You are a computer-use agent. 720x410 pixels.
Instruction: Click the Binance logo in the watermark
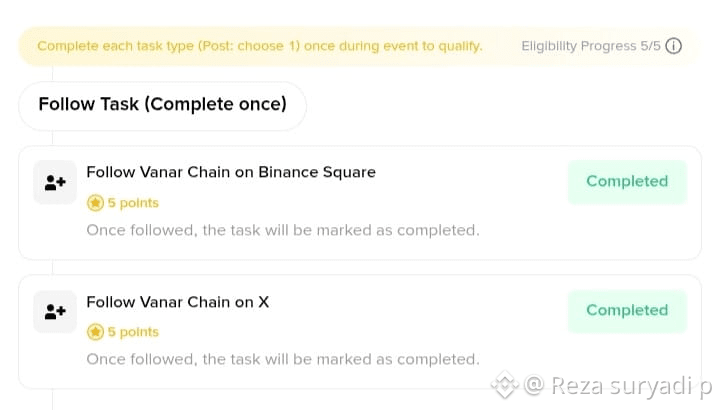click(x=505, y=385)
